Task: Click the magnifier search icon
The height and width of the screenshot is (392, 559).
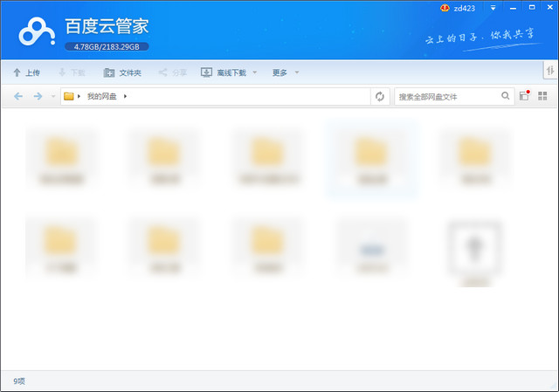Action: coord(506,96)
